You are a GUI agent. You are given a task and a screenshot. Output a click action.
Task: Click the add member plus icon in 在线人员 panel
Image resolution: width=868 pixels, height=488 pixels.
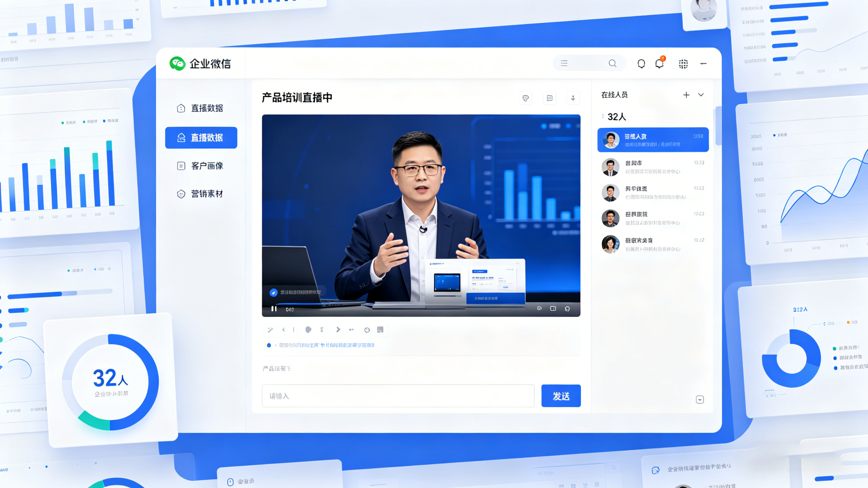686,95
